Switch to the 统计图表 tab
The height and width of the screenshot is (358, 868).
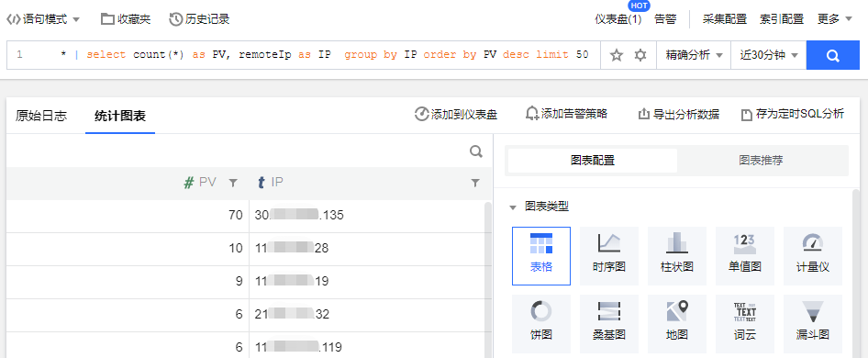click(119, 116)
